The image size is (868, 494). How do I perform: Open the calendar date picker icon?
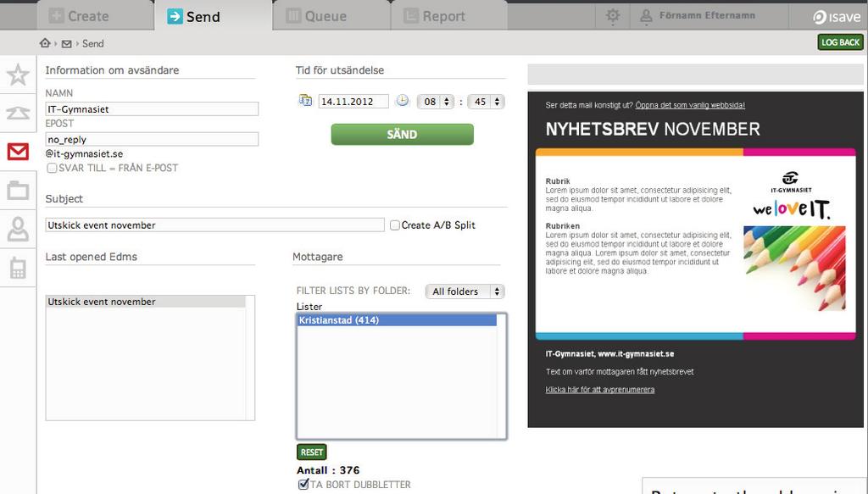305,101
